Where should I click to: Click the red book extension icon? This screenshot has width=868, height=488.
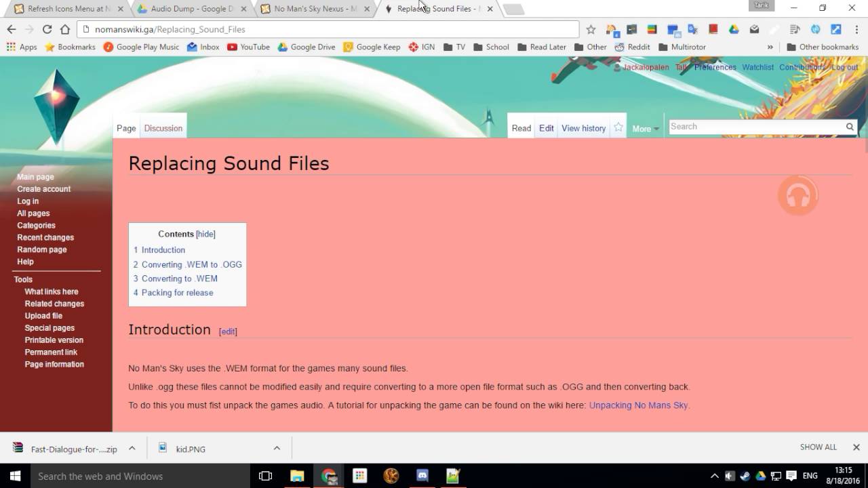tap(713, 29)
